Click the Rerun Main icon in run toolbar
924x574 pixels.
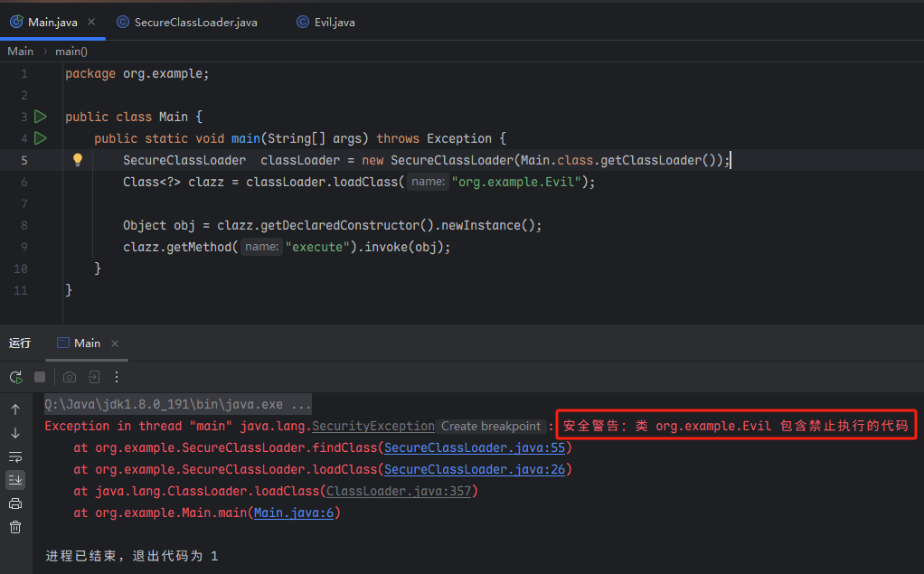click(15, 377)
